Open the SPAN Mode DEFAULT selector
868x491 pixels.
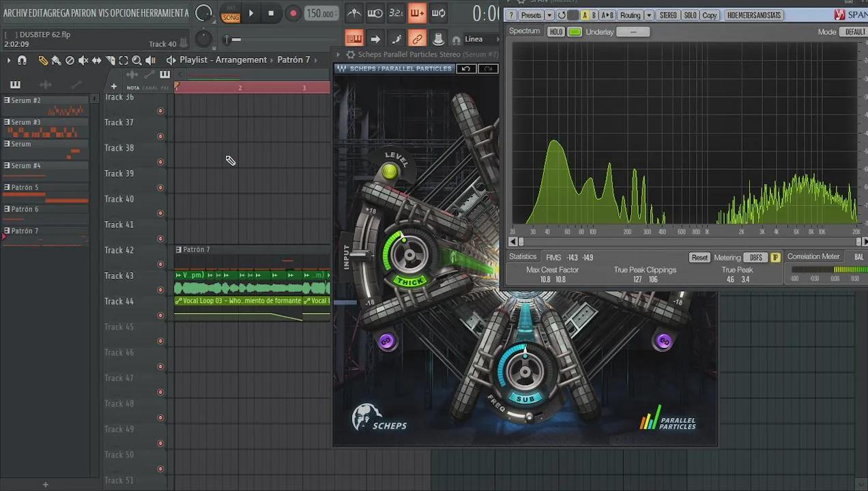(x=855, y=31)
